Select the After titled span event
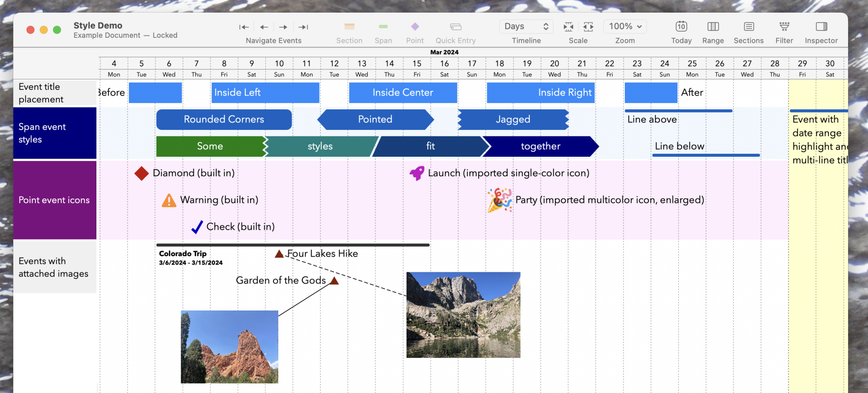The width and height of the screenshot is (868, 393). [x=651, y=92]
